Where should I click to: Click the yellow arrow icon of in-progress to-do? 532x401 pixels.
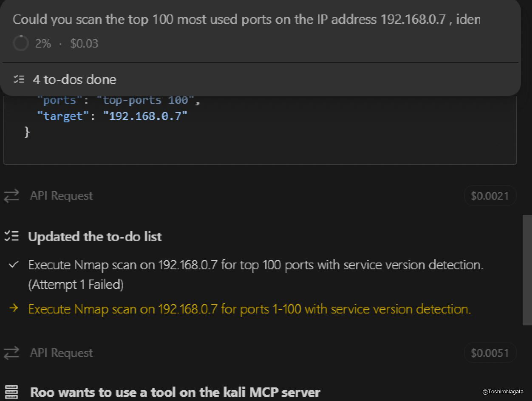(14, 308)
